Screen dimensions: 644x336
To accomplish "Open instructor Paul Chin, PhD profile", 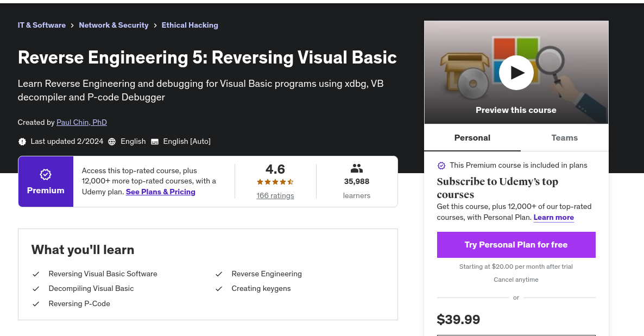I will coord(81,122).
